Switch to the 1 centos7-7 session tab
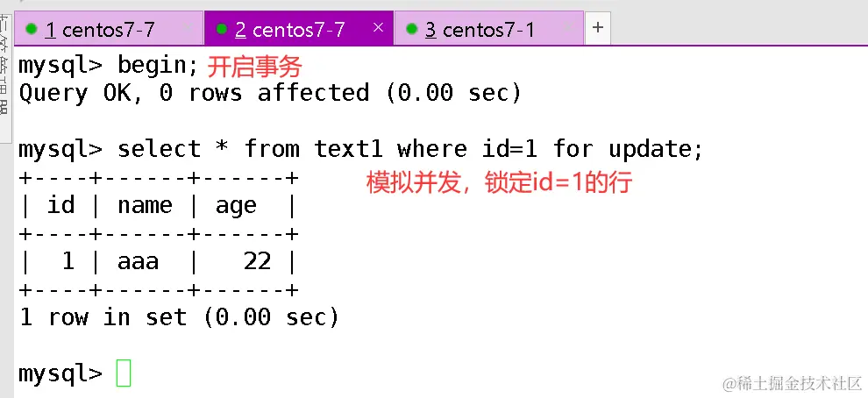The width and height of the screenshot is (868, 398). (x=99, y=30)
